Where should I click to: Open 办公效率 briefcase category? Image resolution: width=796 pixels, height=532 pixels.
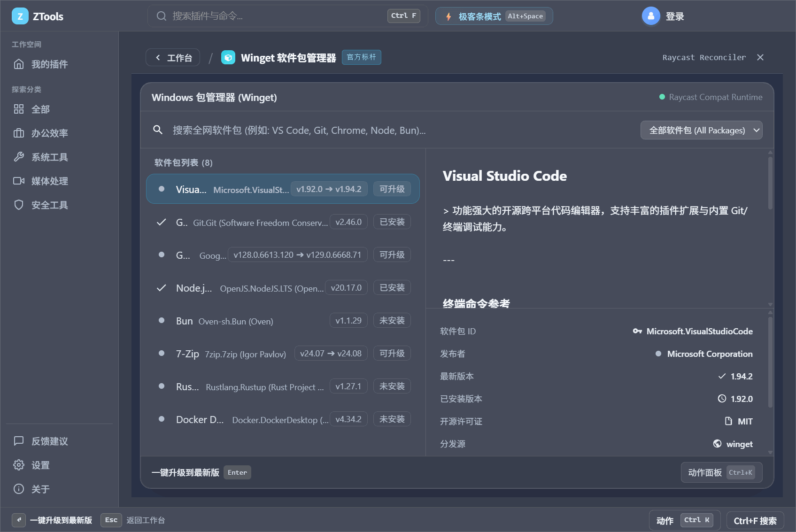[x=19, y=133]
